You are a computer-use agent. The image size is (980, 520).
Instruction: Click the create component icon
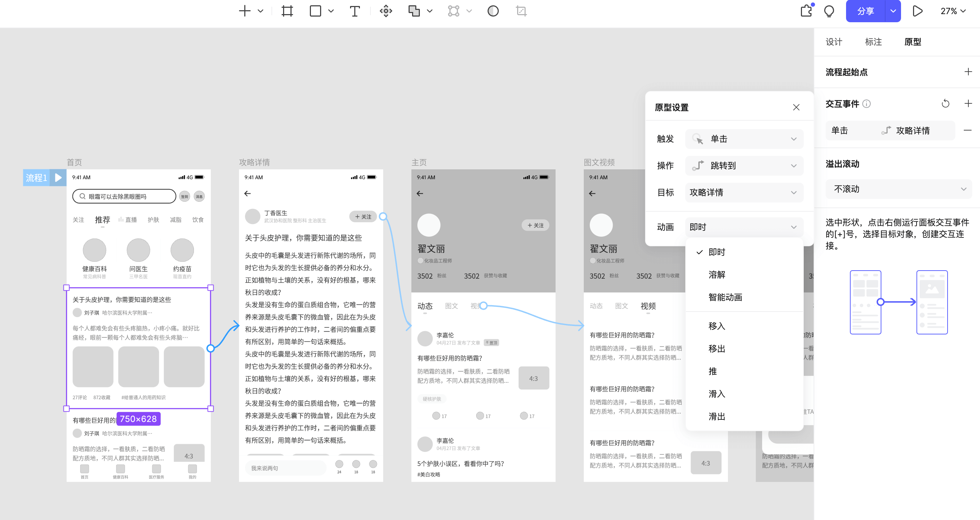coord(454,11)
